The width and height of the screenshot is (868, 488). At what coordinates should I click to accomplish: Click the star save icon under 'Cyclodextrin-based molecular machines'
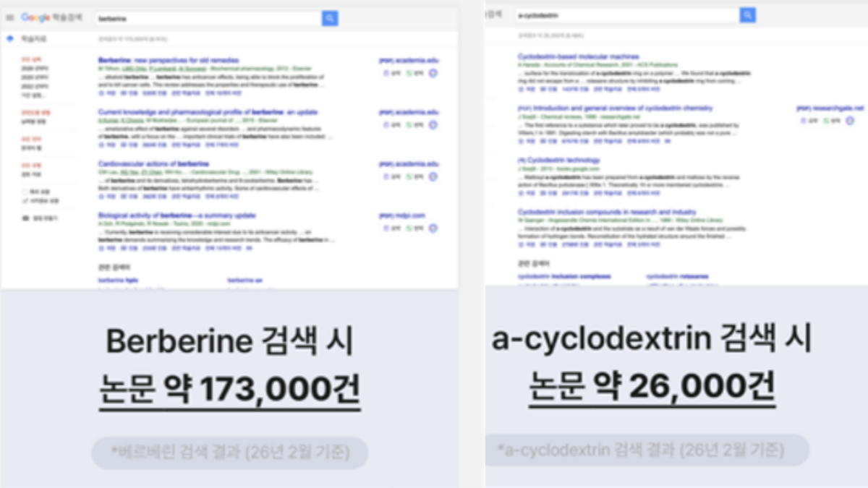(520, 90)
